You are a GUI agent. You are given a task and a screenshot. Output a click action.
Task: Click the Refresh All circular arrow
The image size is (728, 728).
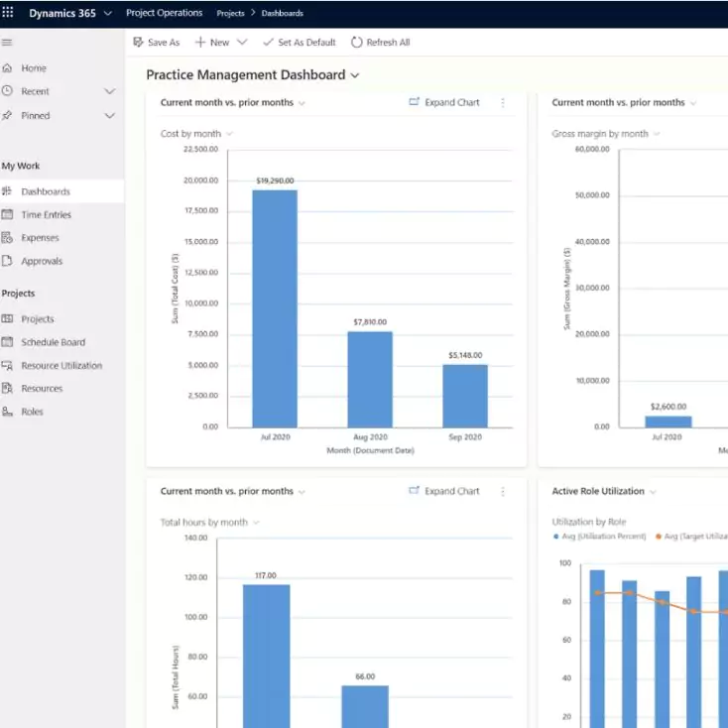click(356, 43)
